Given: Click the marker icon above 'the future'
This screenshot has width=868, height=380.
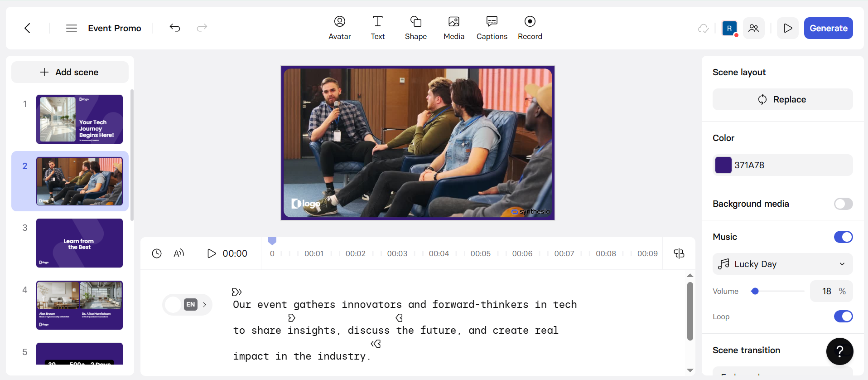Looking at the screenshot, I should click(399, 318).
